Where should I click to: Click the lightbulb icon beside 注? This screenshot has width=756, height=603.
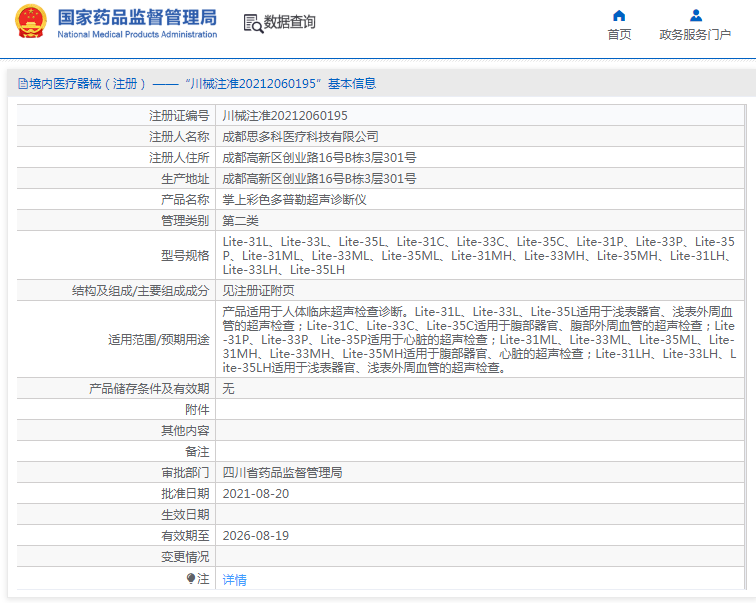click(x=191, y=578)
